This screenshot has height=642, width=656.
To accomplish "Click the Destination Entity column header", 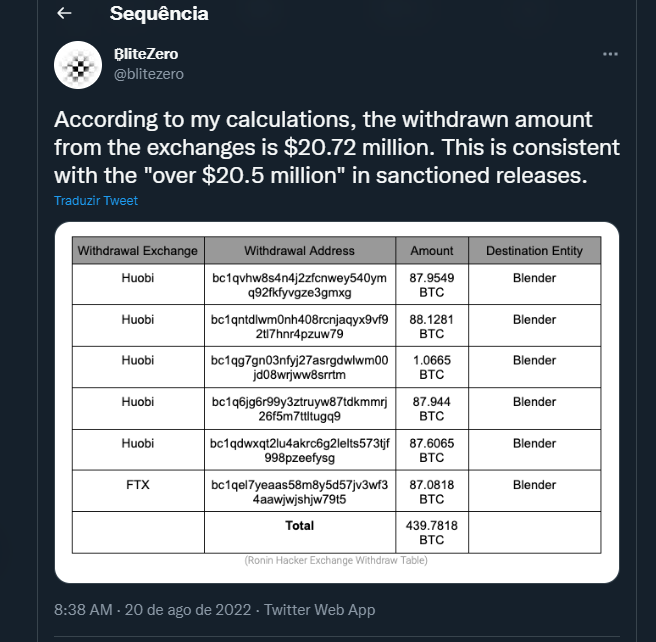I will (x=534, y=250).
